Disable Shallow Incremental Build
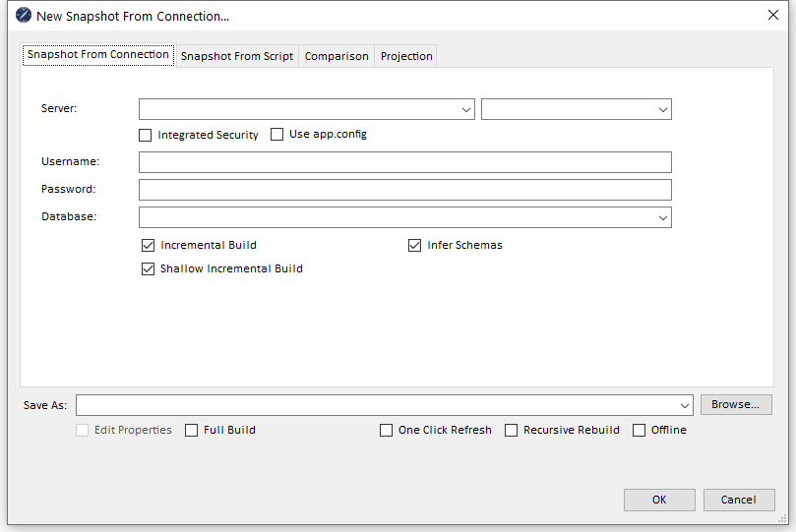The width and height of the screenshot is (796, 532). coord(149,268)
